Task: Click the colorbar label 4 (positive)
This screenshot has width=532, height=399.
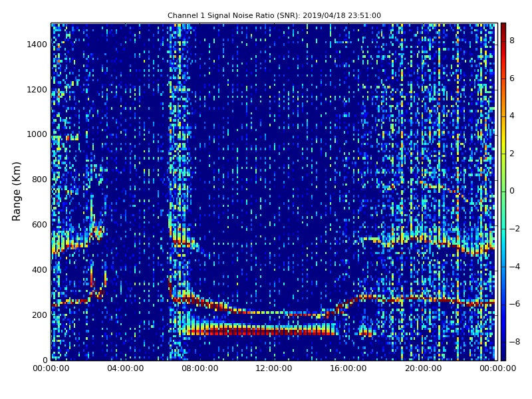Action: pyautogui.click(x=512, y=116)
